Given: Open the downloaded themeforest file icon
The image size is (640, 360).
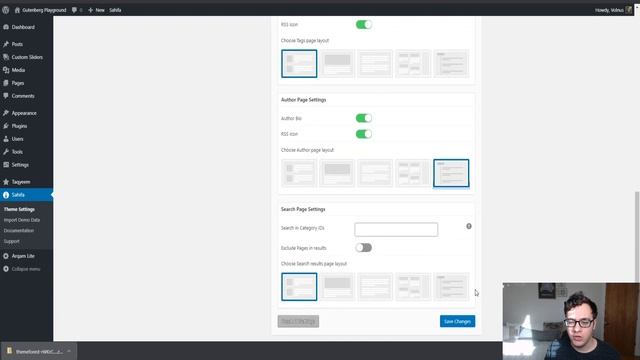Looking at the screenshot, I should click(x=9, y=351).
